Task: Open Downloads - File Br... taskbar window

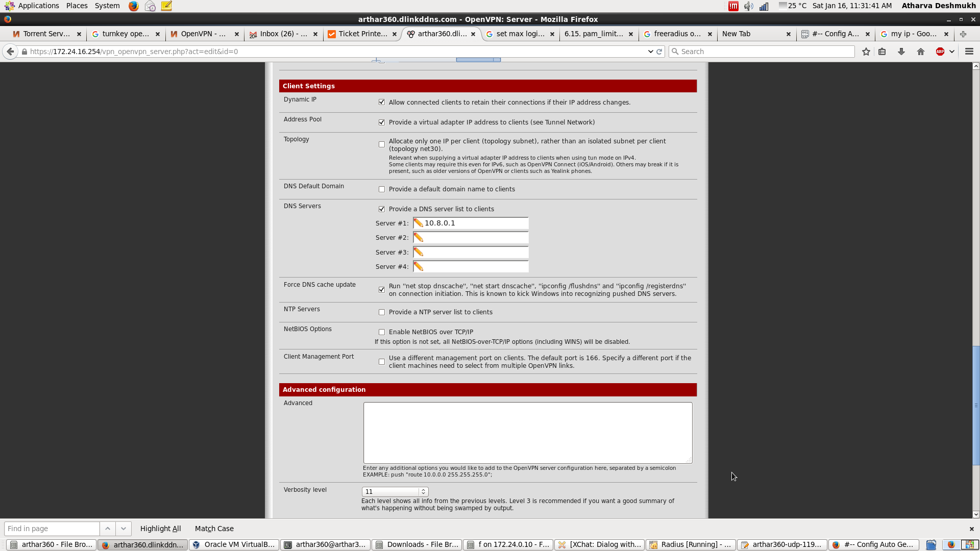Action: tap(417, 545)
